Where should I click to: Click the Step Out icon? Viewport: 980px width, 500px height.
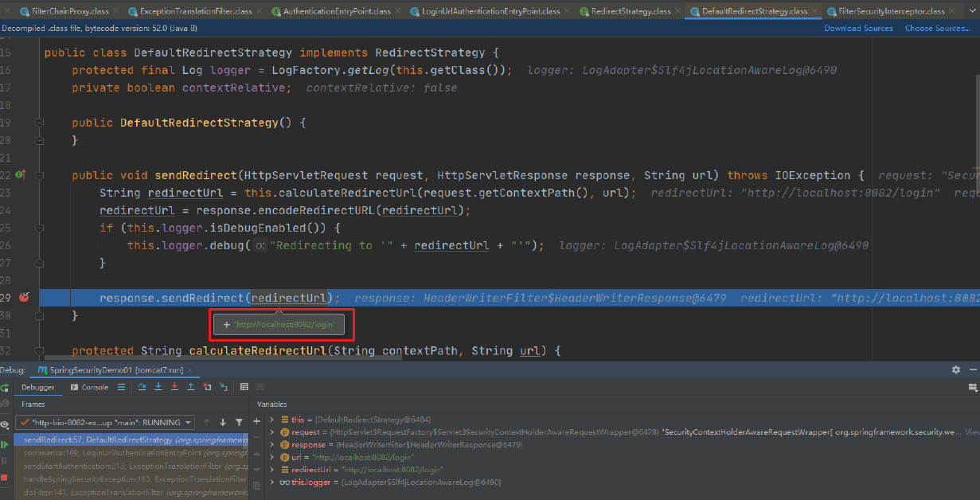tap(191, 387)
